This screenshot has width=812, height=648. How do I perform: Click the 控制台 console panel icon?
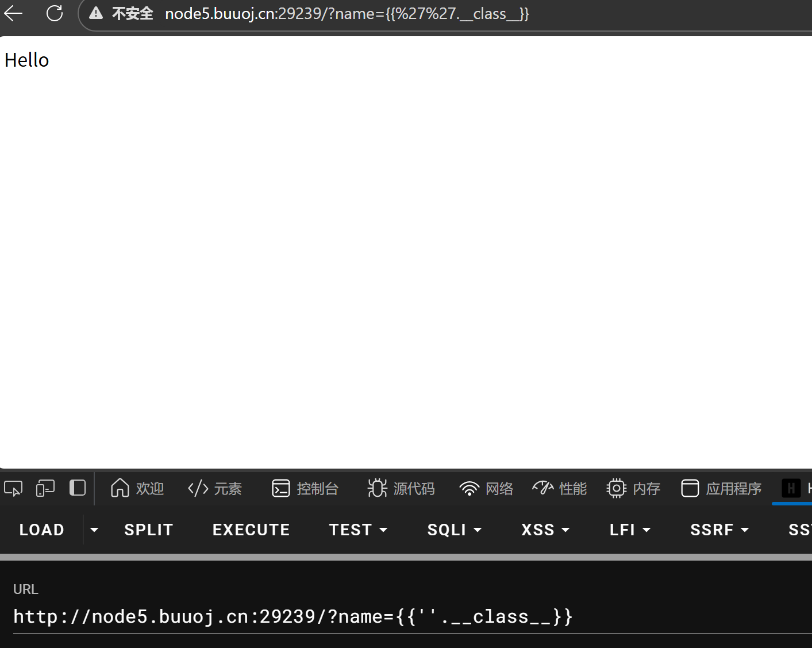pos(280,488)
